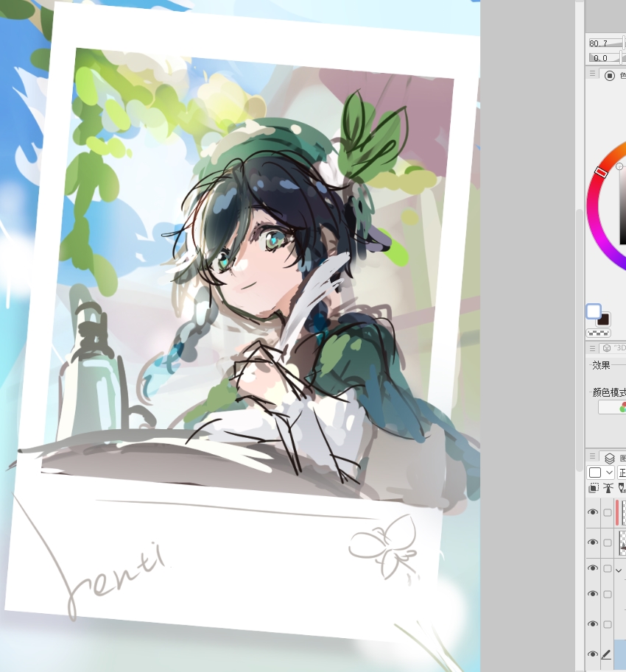Select the second layer's checkered thumbnail

622,542
